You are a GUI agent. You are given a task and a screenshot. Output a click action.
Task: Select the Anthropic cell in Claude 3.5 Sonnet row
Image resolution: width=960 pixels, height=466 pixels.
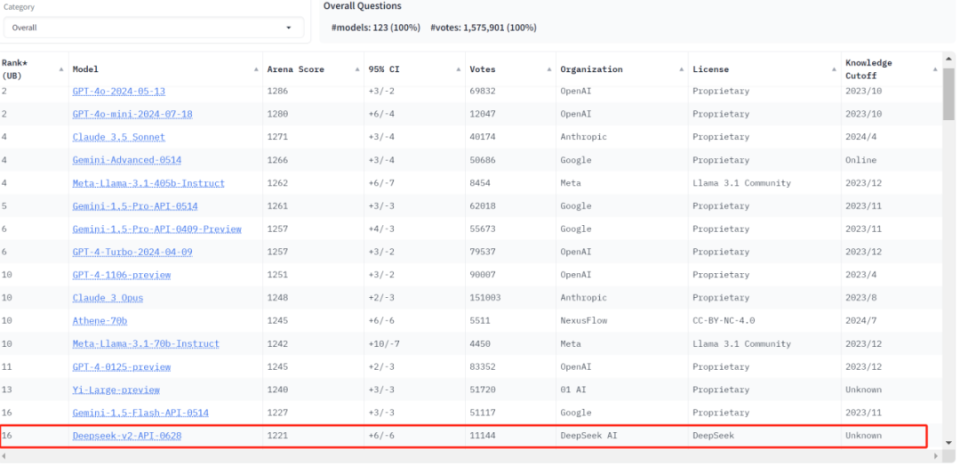(x=583, y=137)
